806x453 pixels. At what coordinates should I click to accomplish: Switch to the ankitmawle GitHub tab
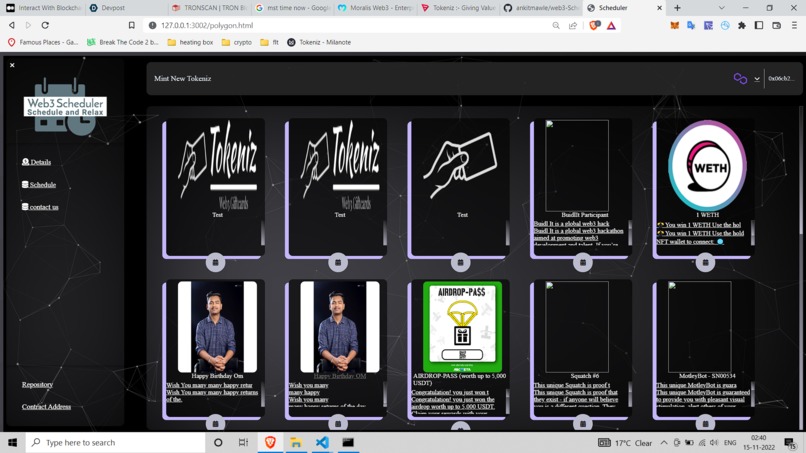pyautogui.click(x=542, y=8)
